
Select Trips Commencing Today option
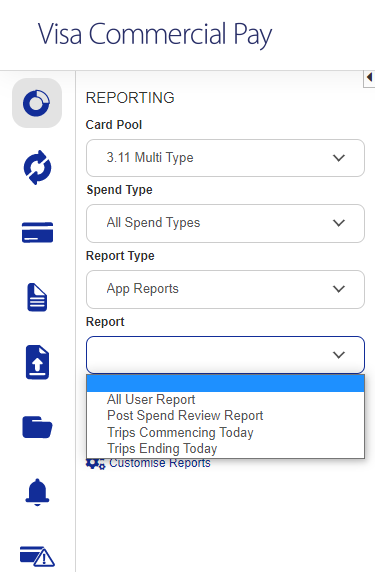225,432
